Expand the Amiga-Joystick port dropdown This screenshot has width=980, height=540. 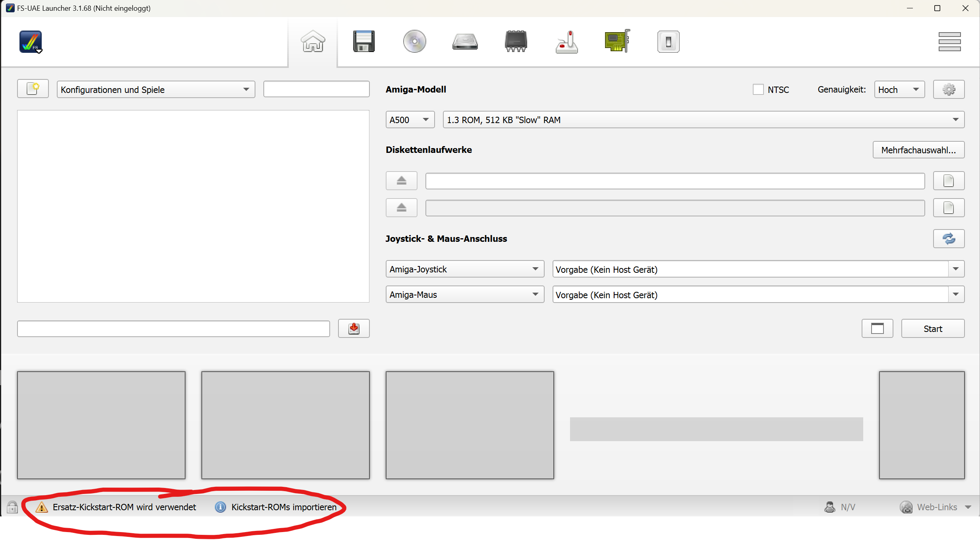(464, 269)
